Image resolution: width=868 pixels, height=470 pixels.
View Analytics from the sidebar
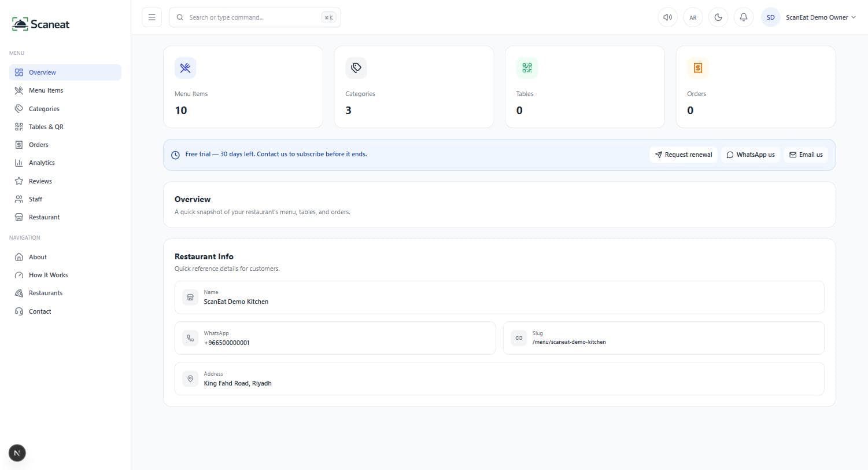(x=65, y=163)
